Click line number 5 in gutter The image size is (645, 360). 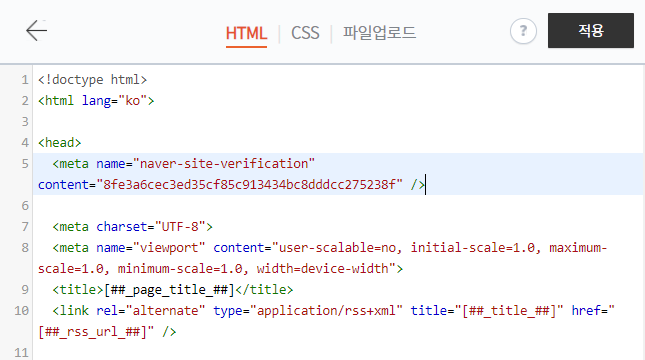tap(25, 163)
